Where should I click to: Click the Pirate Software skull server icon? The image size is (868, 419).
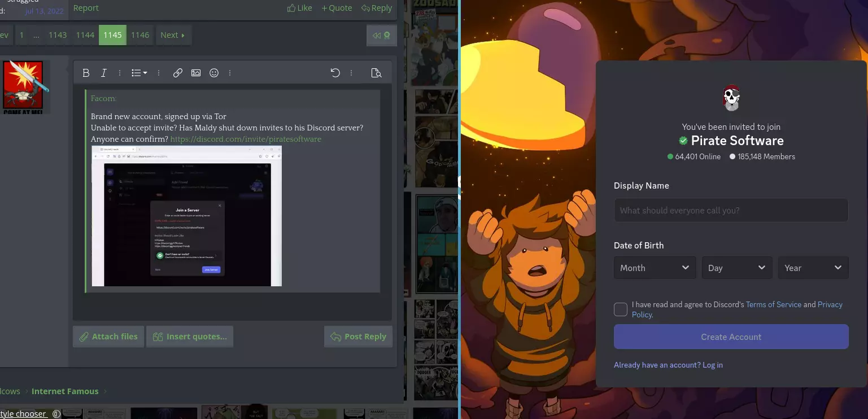(731, 98)
